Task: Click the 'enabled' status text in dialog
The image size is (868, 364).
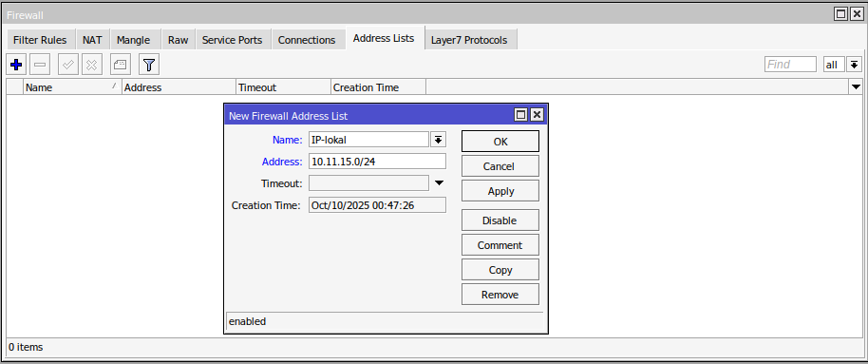Action: click(248, 321)
